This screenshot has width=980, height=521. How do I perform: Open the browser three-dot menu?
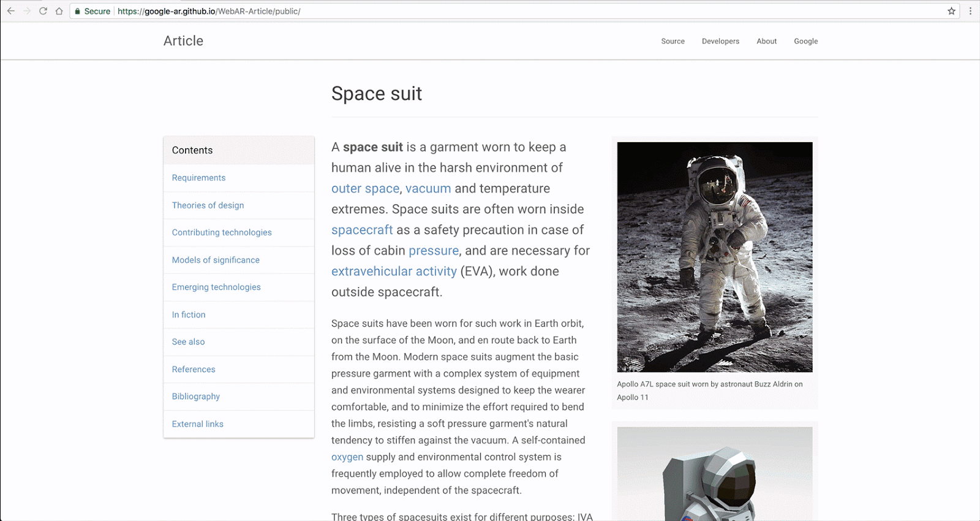(970, 11)
